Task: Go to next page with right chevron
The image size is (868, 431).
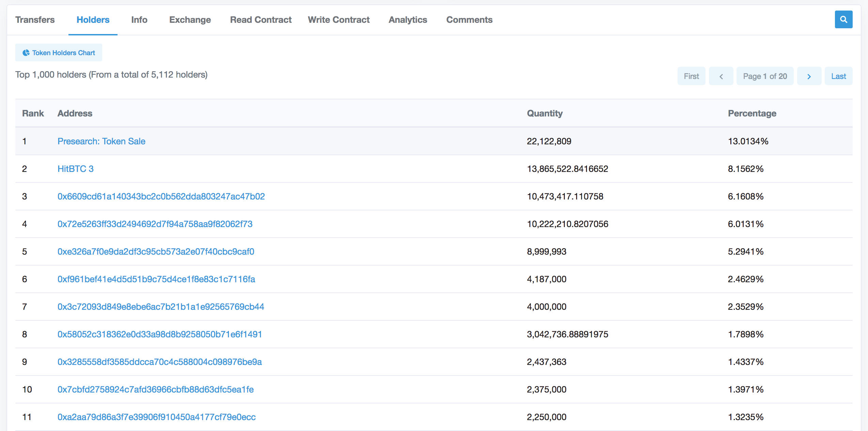Action: point(809,76)
